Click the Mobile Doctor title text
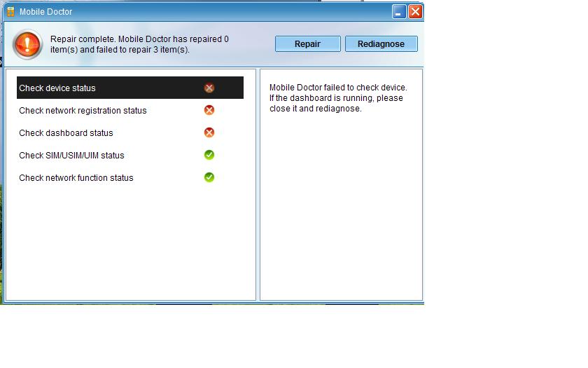Screen dimensions: 588x368 pyautogui.click(x=45, y=12)
